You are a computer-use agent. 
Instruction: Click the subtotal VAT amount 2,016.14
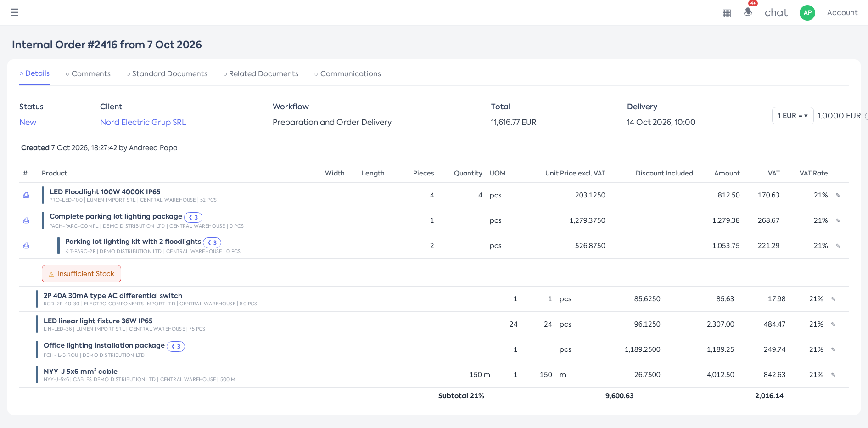[769, 396]
